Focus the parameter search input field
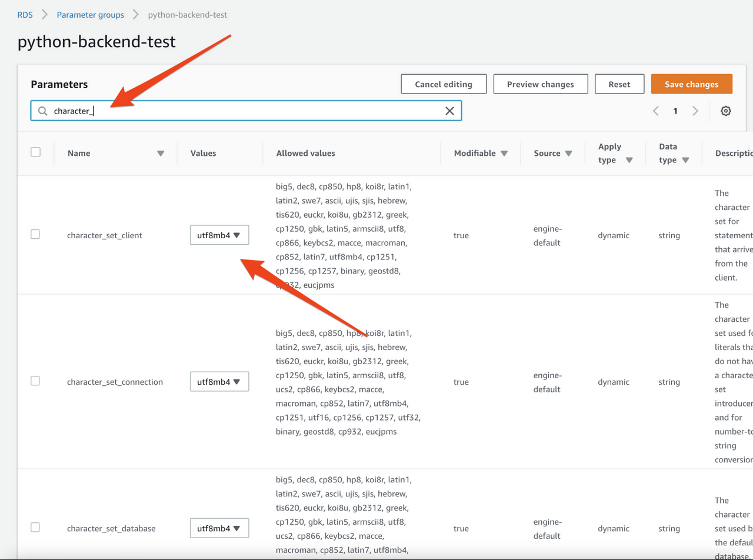Viewport: 753px width, 560px height. 246,111
